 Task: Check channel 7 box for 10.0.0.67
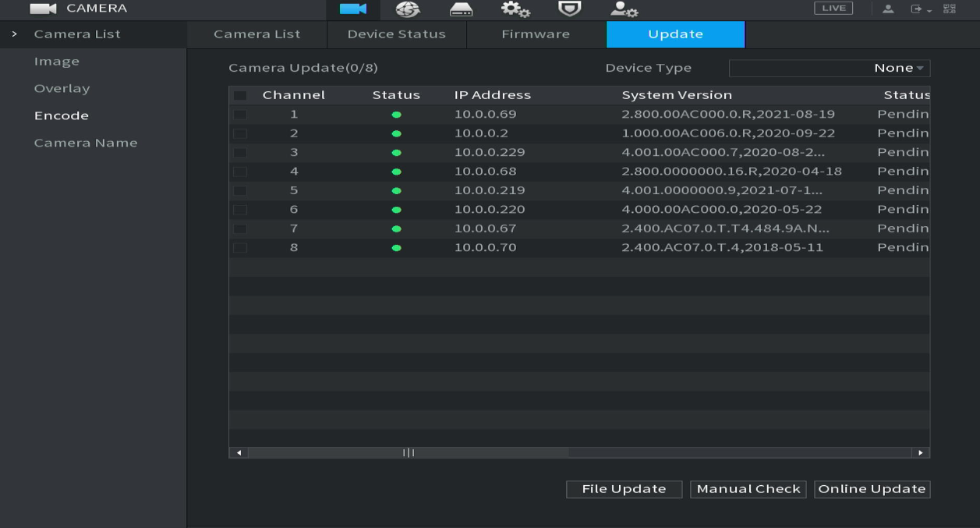240,229
